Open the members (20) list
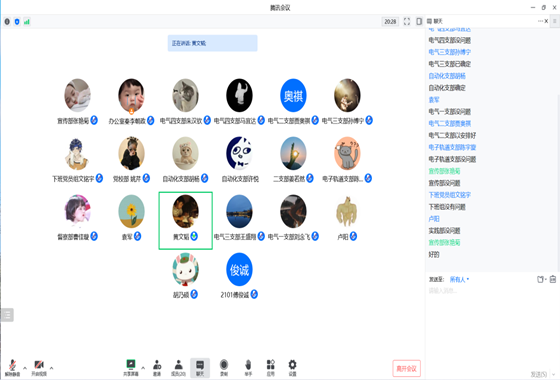This screenshot has height=380, width=560. point(178,368)
